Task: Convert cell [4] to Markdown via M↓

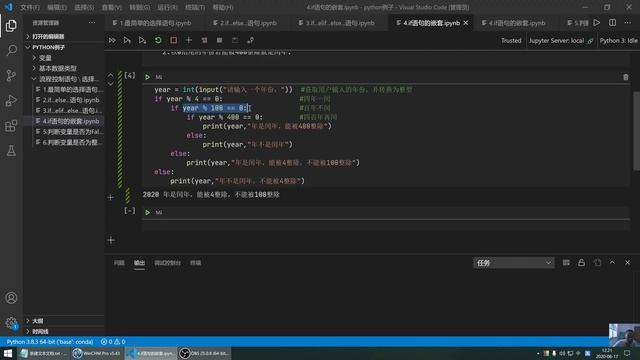Action: (x=159, y=77)
